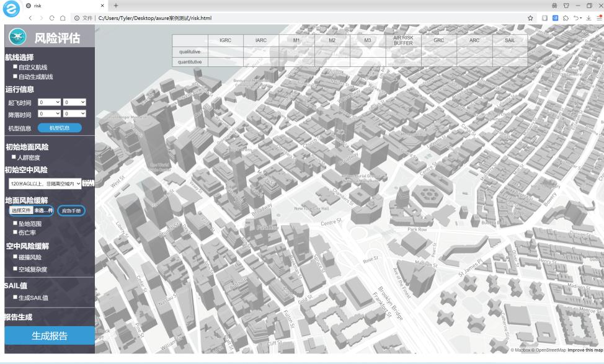Click the small BUTTON beside the airspace dropdown
The height and width of the screenshot is (364, 604).
88,183
